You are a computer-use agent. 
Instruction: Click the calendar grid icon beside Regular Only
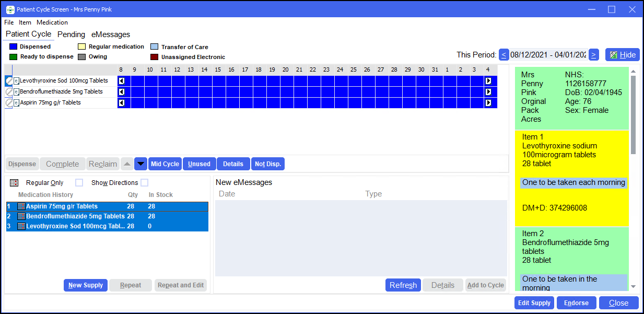pos(14,183)
